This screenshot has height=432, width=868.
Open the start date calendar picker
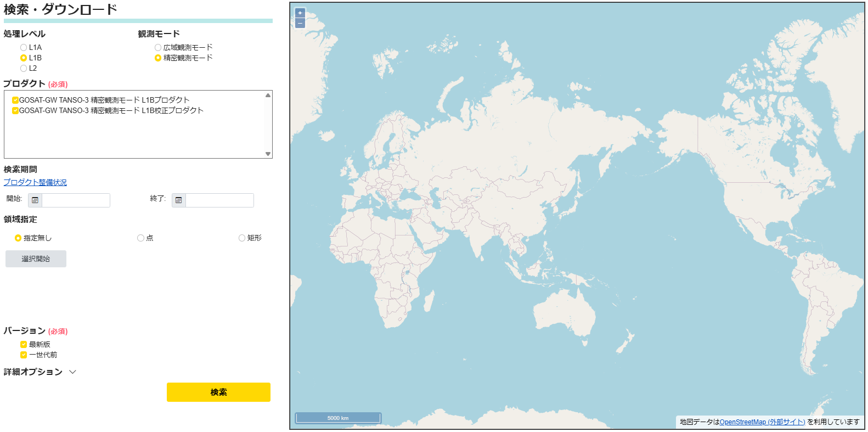pyautogui.click(x=35, y=200)
